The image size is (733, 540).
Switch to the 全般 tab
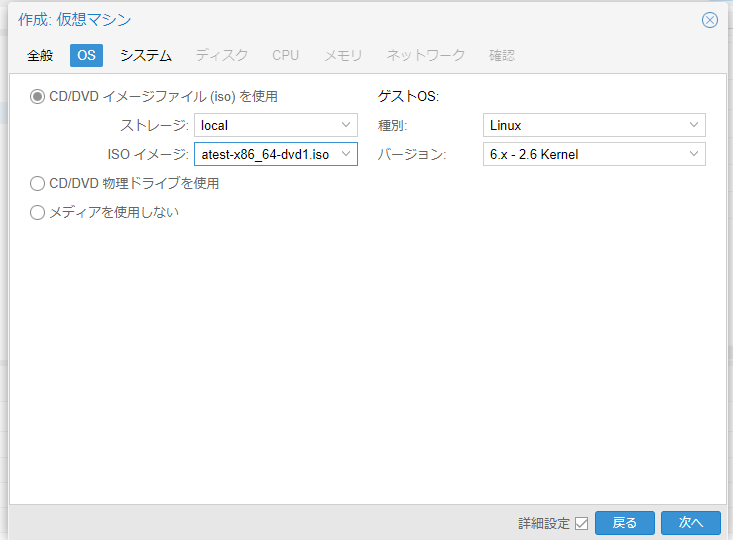click(40, 56)
